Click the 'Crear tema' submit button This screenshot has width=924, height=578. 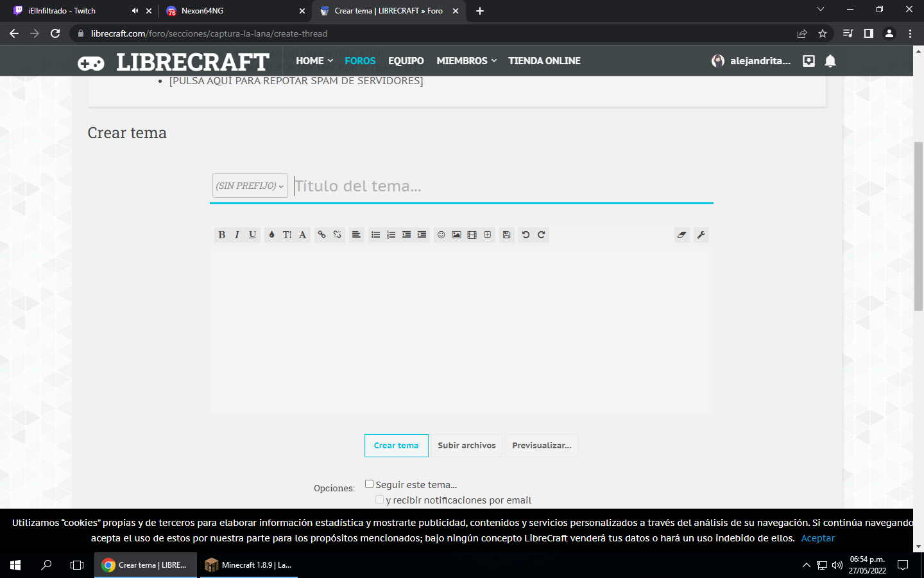point(396,446)
